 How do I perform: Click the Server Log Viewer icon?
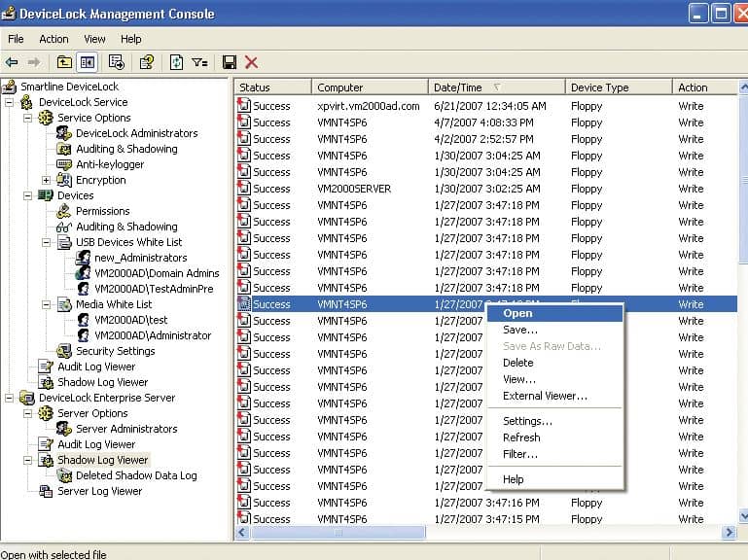(x=46, y=491)
